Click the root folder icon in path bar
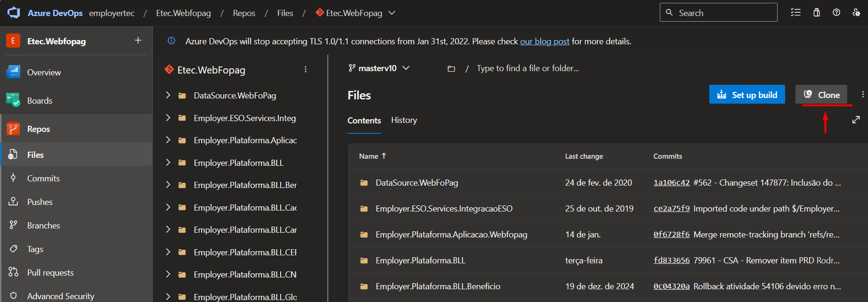 [451, 69]
